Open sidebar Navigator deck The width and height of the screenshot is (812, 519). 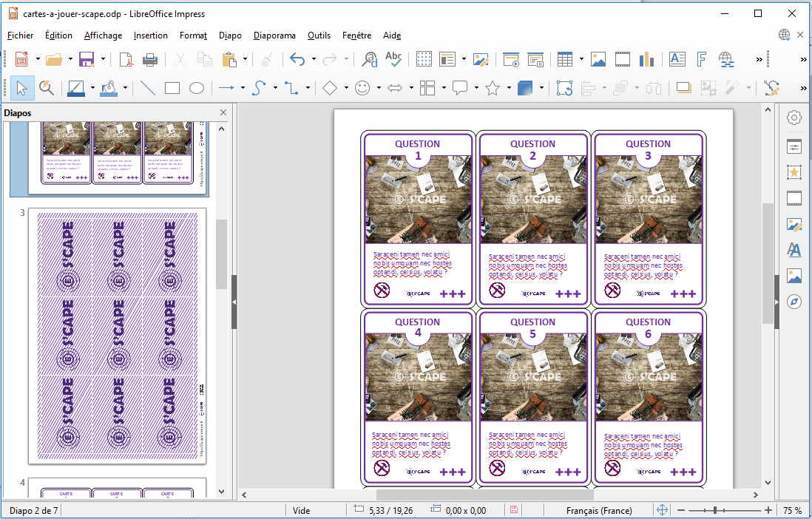point(794,302)
